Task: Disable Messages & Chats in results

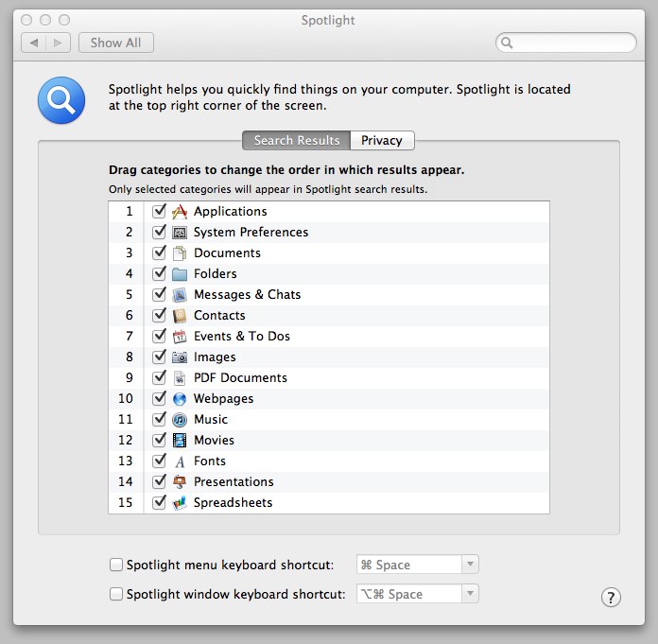Action: (159, 294)
